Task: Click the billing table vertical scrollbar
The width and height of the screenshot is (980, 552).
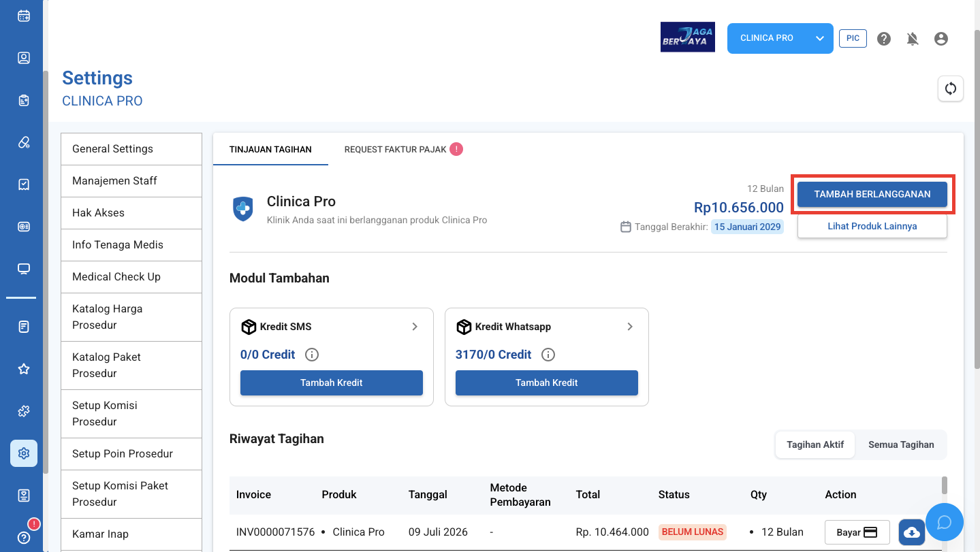Action: [x=945, y=485]
